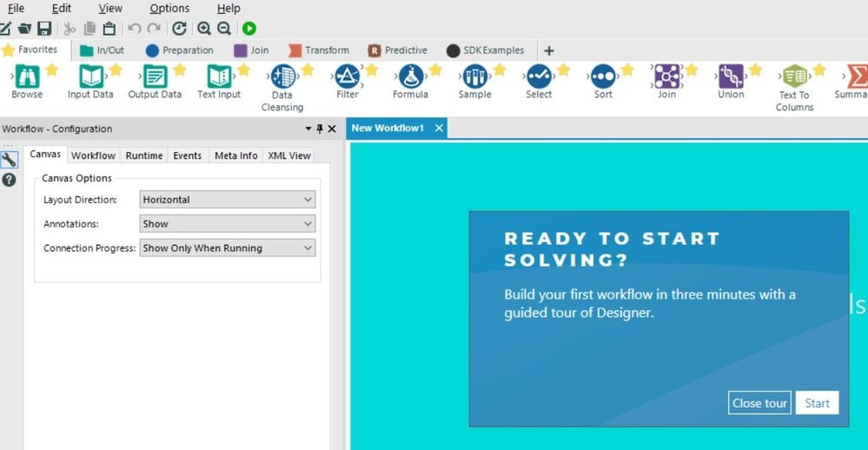Screen dimensions: 868x450
Task: Open the Workflow configuration tab
Action: (93, 156)
